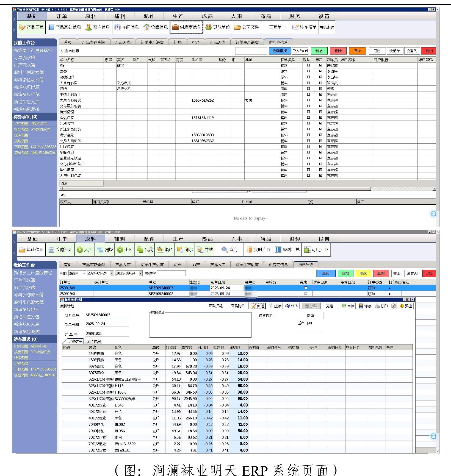Enable the 默认 checkbox for 众达包装
The width and height of the screenshot is (451, 476).
pos(308,118)
